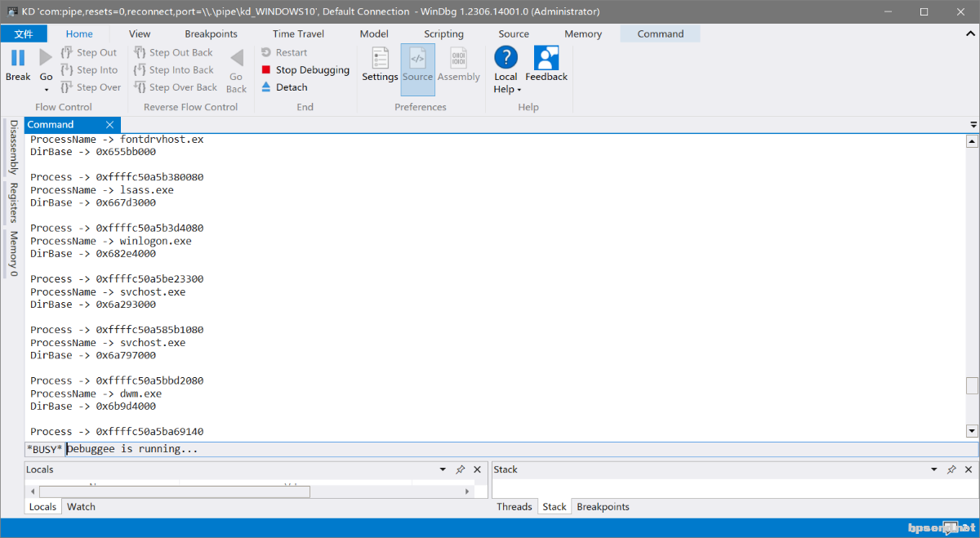The image size is (980, 538).
Task: Expand the Go dropdown arrow
Action: click(x=46, y=89)
